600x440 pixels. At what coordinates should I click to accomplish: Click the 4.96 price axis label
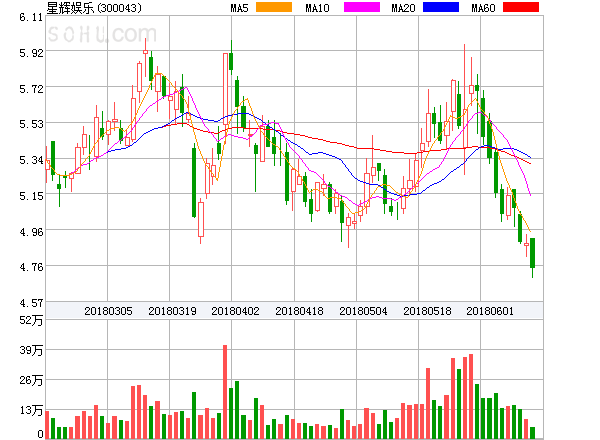point(31,232)
